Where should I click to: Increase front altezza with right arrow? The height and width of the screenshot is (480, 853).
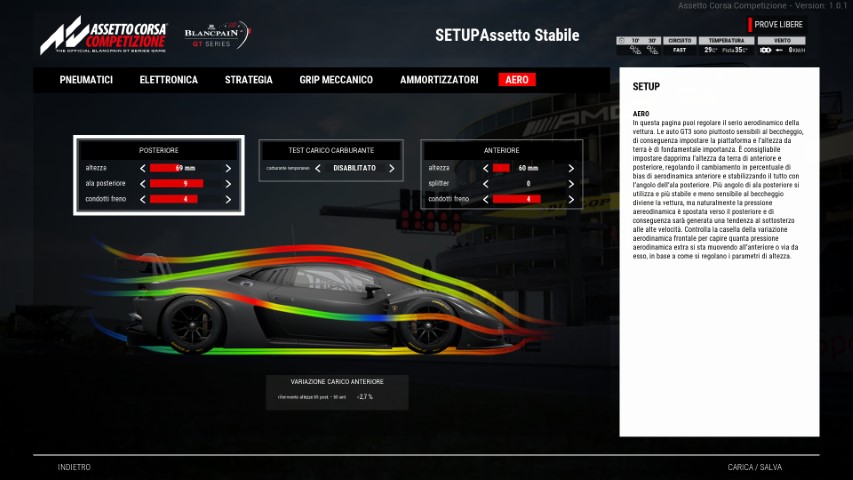(x=571, y=168)
